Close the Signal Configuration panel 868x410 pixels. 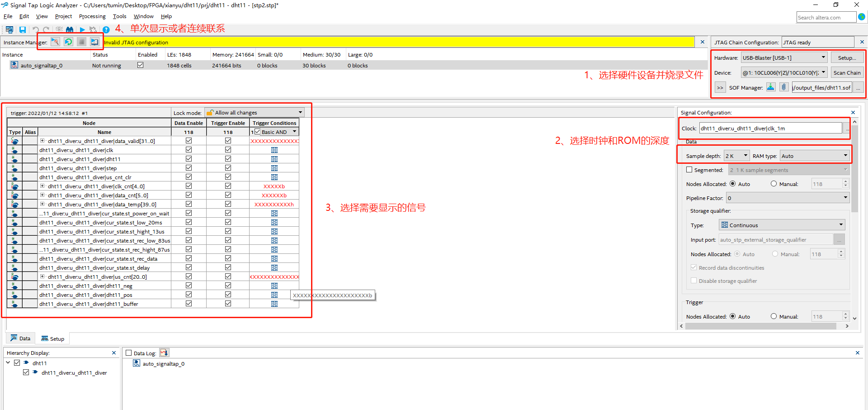[853, 112]
